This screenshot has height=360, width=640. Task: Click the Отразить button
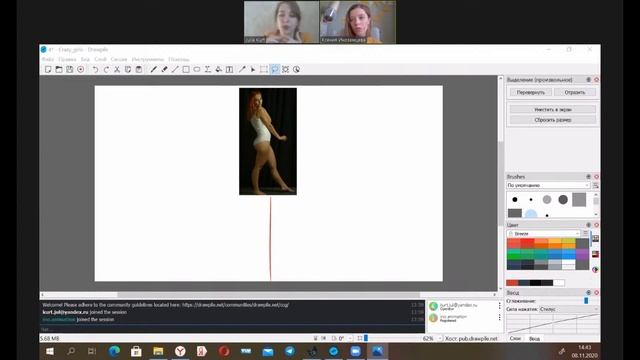575,93
